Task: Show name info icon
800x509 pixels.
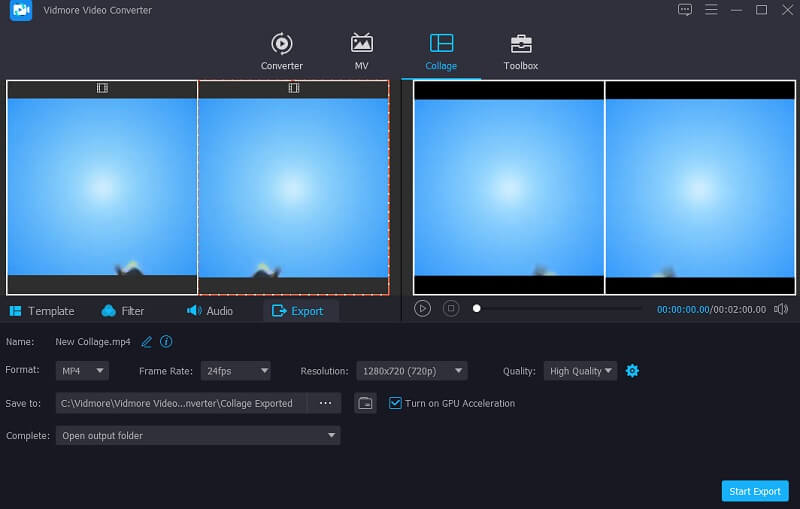Action: click(166, 341)
